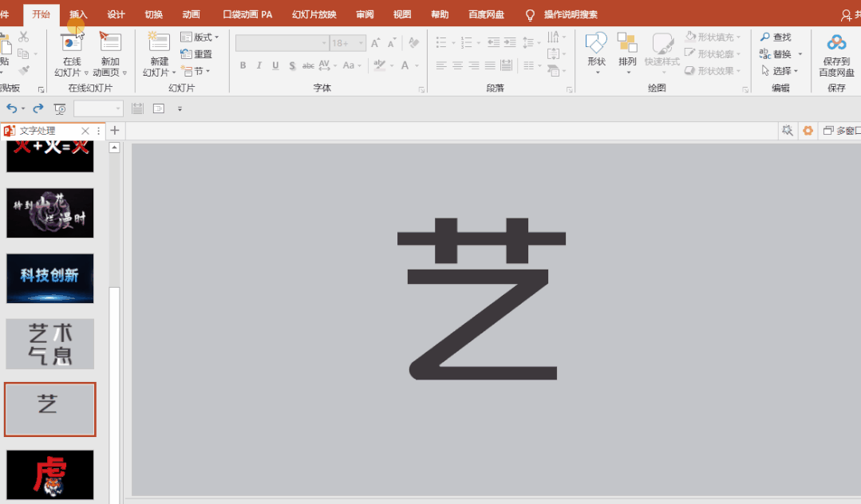Click 查找 find button
The height and width of the screenshot is (504, 861).
point(776,37)
